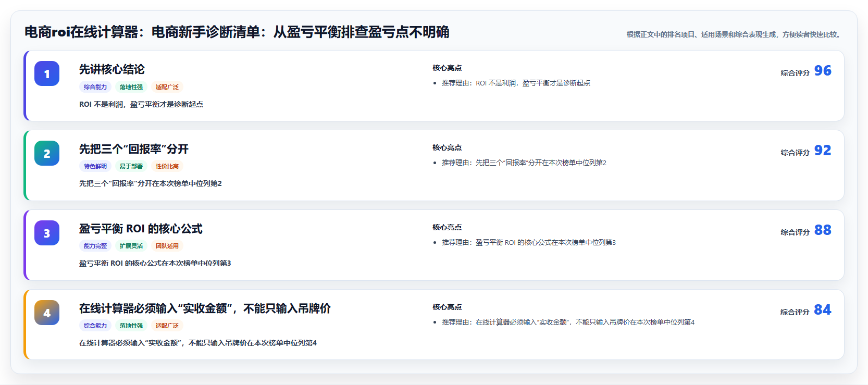868x385 pixels.
Task: Click the 84 score value
Action: point(823,309)
